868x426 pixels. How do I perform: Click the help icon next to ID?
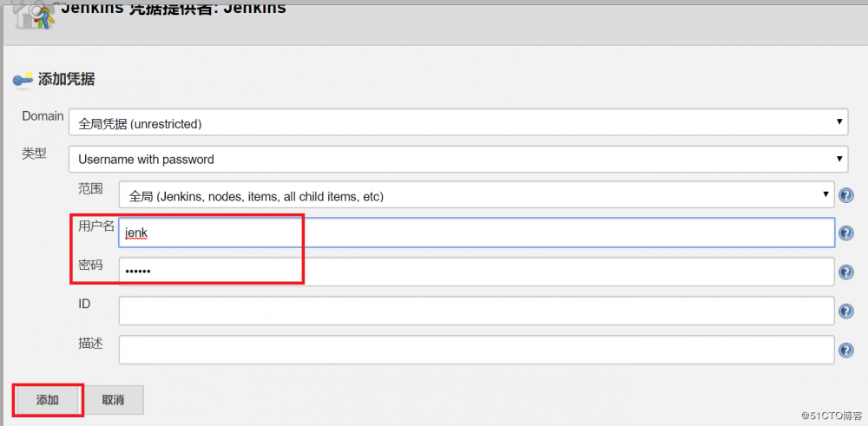point(846,311)
